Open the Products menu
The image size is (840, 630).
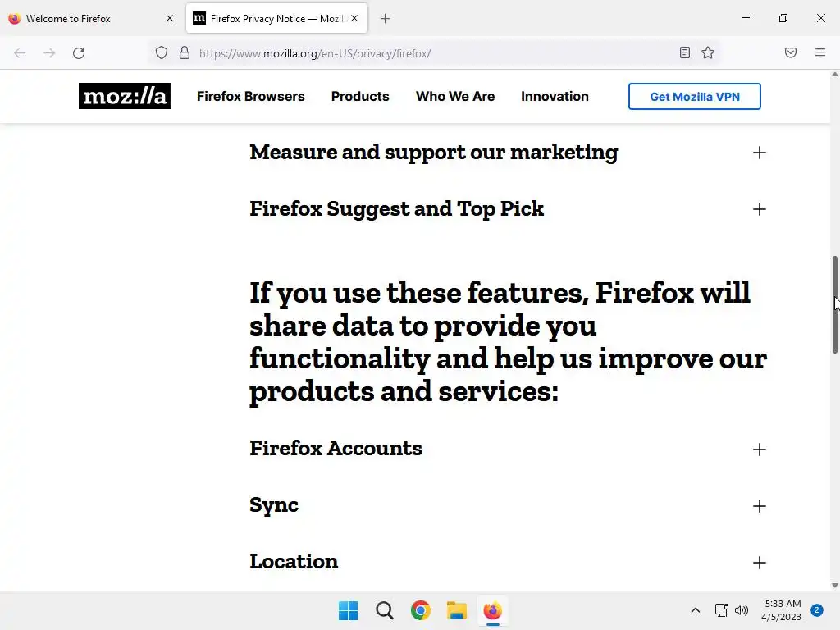360,97
